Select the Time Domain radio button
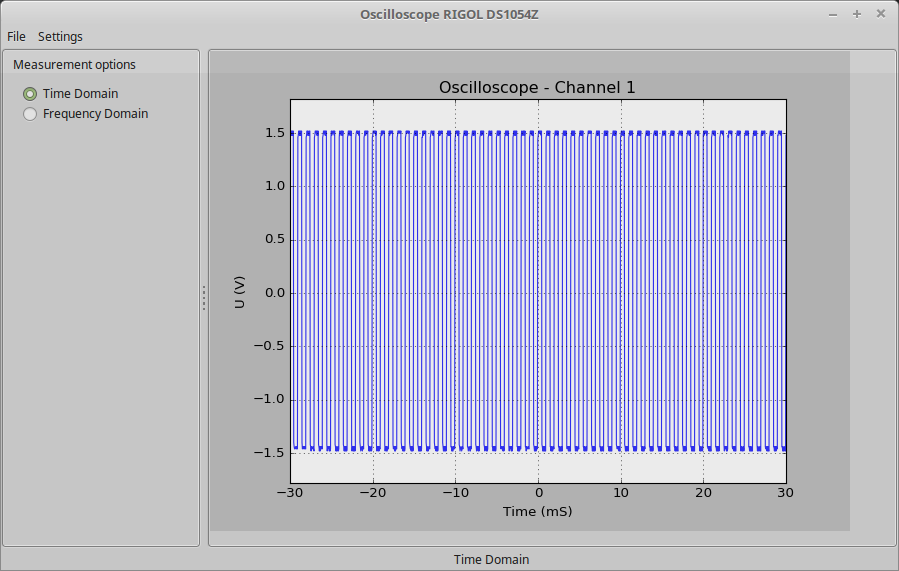Screen dimensions: 899x571 [30, 94]
